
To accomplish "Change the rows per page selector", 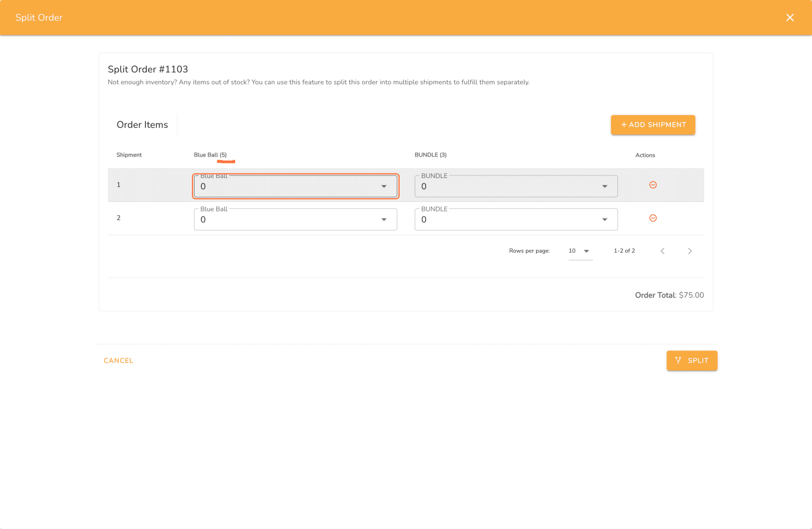I will (x=579, y=251).
